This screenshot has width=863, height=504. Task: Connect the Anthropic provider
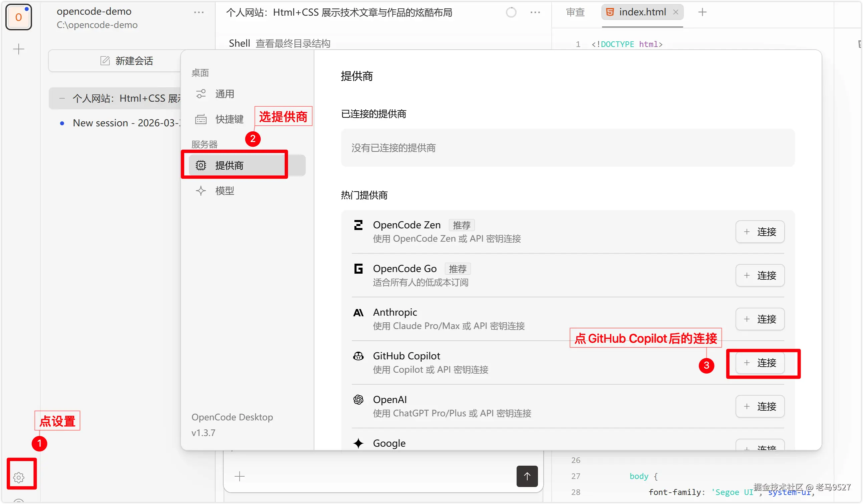tap(760, 319)
